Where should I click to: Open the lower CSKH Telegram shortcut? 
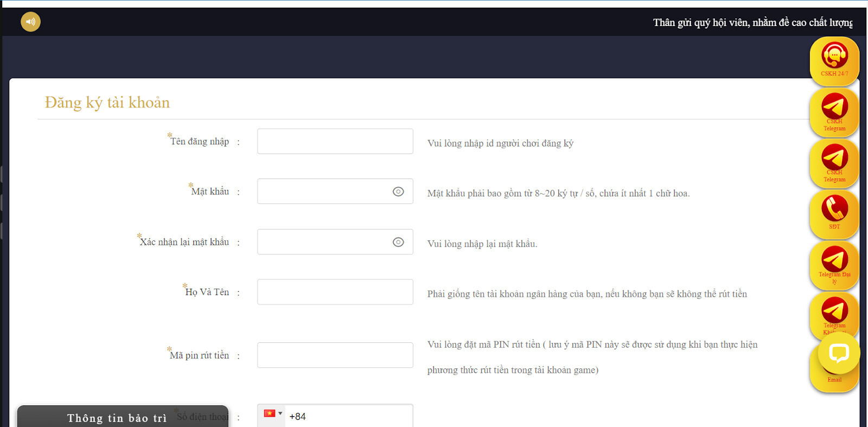point(834,161)
